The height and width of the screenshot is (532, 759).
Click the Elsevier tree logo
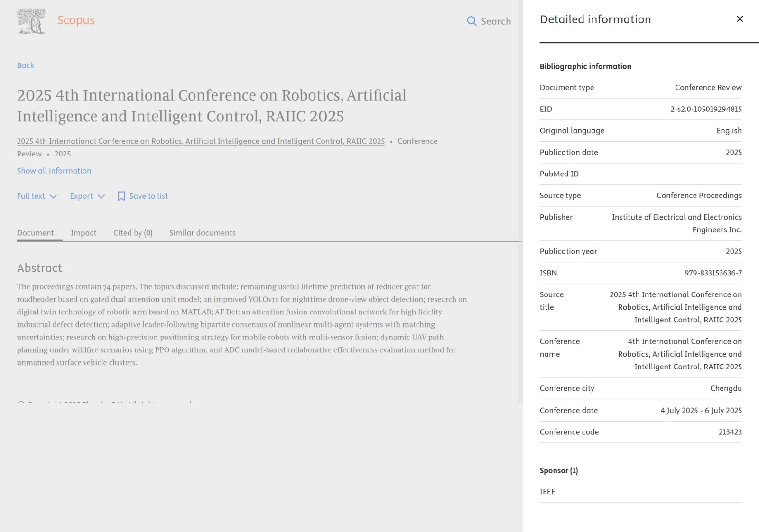point(31,21)
